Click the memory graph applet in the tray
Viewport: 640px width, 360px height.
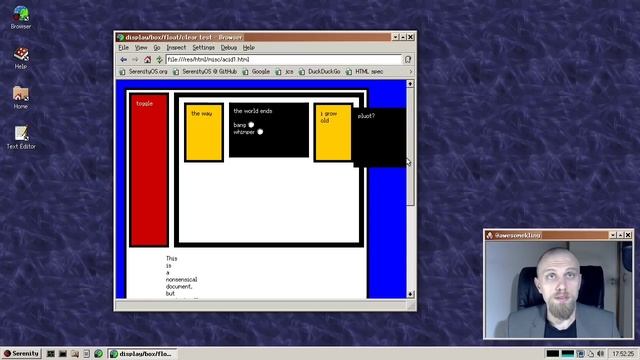point(568,353)
